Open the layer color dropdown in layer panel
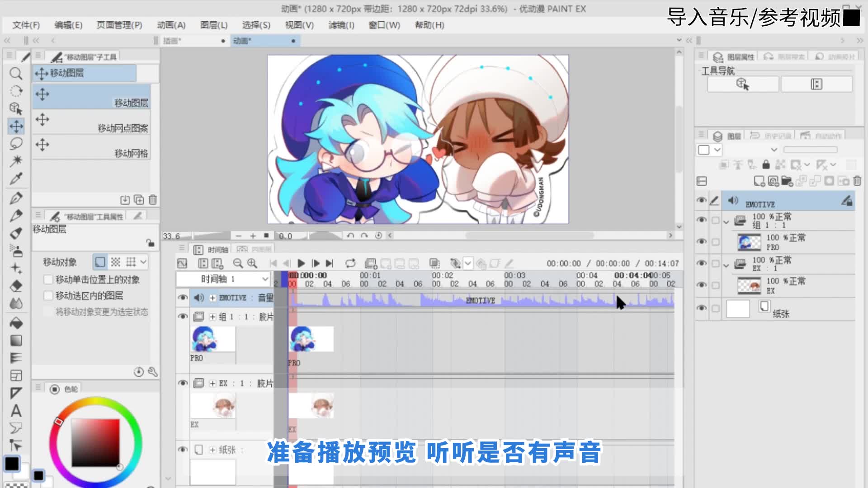Viewport: 868px width, 488px height. 717,150
